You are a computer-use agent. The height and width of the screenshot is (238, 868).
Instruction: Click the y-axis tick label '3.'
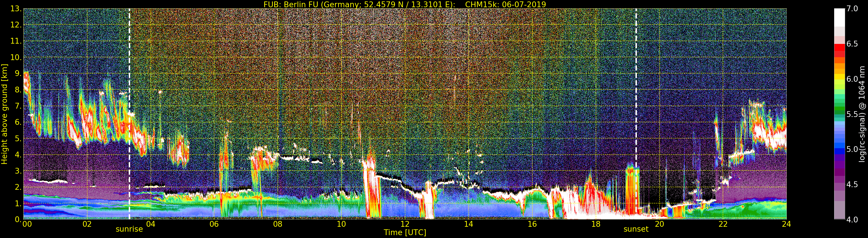click(x=18, y=171)
